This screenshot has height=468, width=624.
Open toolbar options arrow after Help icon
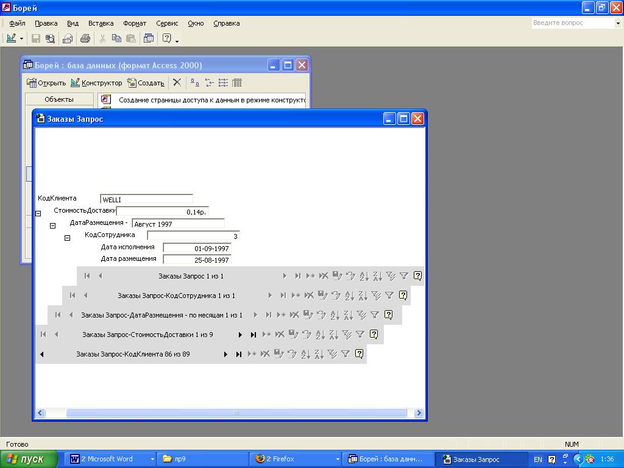tap(177, 40)
